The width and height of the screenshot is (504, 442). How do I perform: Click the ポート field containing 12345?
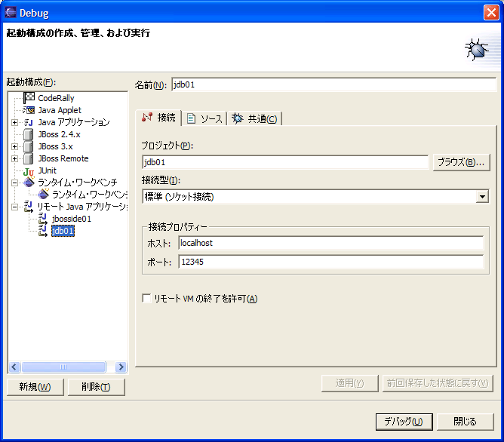tap(330, 262)
